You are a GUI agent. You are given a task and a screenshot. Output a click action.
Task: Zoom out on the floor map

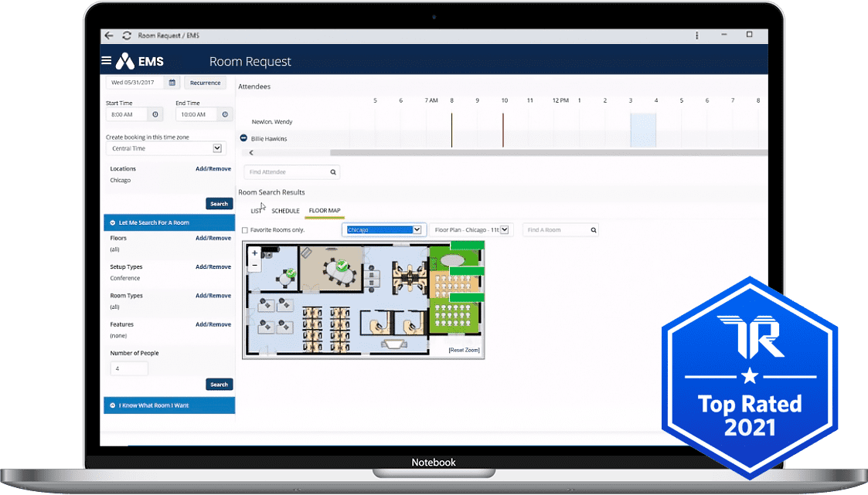point(254,265)
